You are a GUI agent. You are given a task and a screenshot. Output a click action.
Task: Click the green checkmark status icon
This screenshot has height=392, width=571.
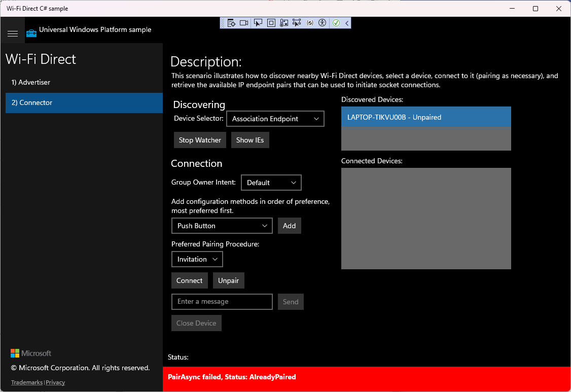(336, 23)
